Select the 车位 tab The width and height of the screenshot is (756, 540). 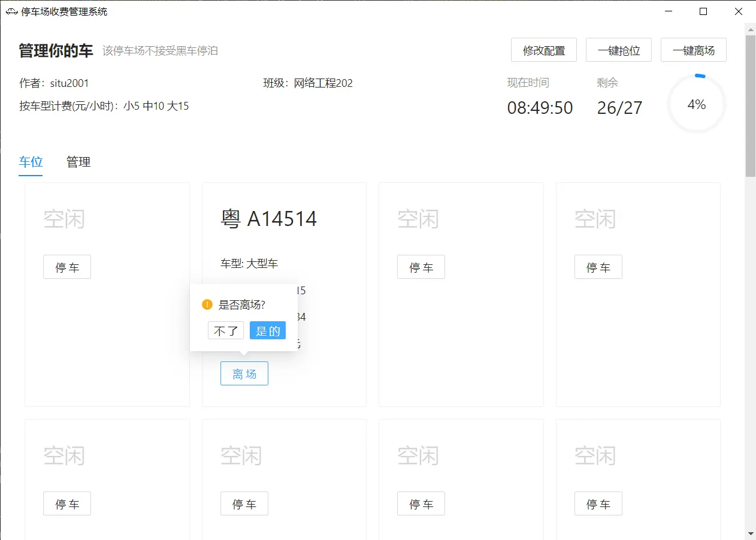31,162
